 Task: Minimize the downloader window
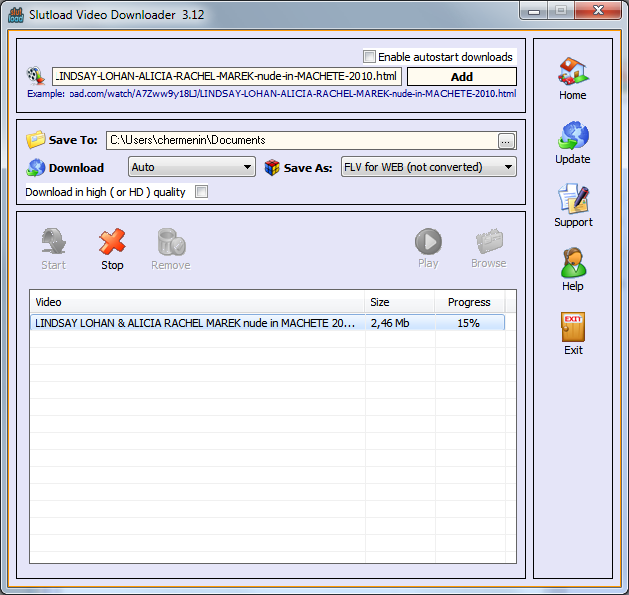tap(534, 11)
